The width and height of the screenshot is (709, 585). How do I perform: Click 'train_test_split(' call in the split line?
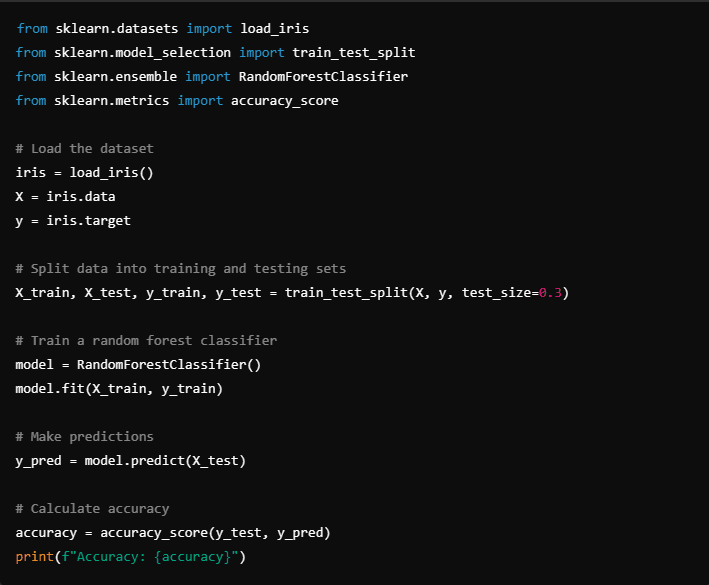tap(350, 293)
